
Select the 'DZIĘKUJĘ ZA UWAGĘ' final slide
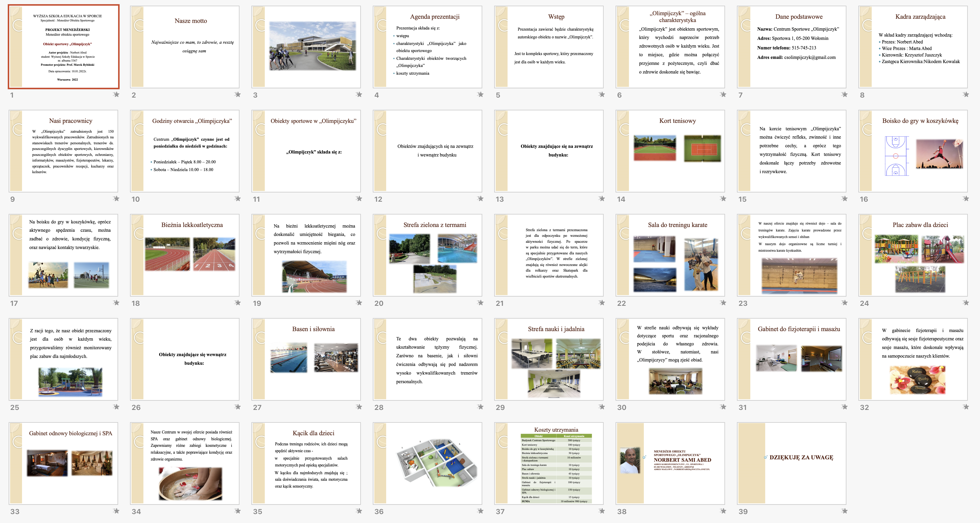coord(792,463)
